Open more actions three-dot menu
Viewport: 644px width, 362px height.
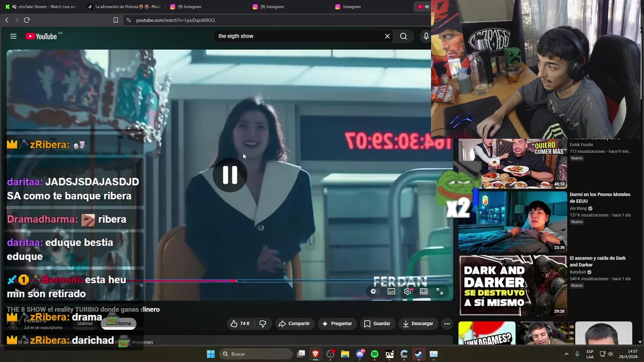pyautogui.click(x=447, y=323)
